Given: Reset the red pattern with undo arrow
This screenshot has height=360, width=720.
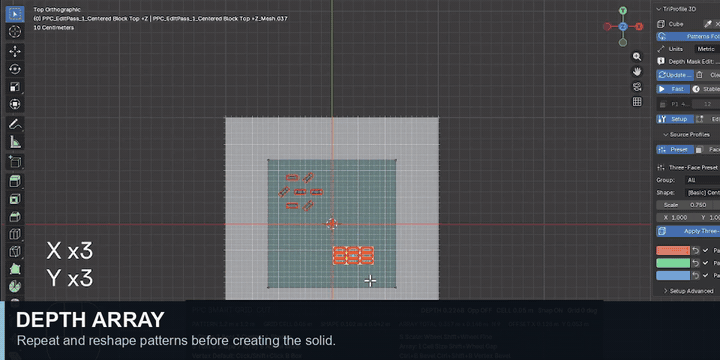Looking at the screenshot, I should (x=696, y=250).
